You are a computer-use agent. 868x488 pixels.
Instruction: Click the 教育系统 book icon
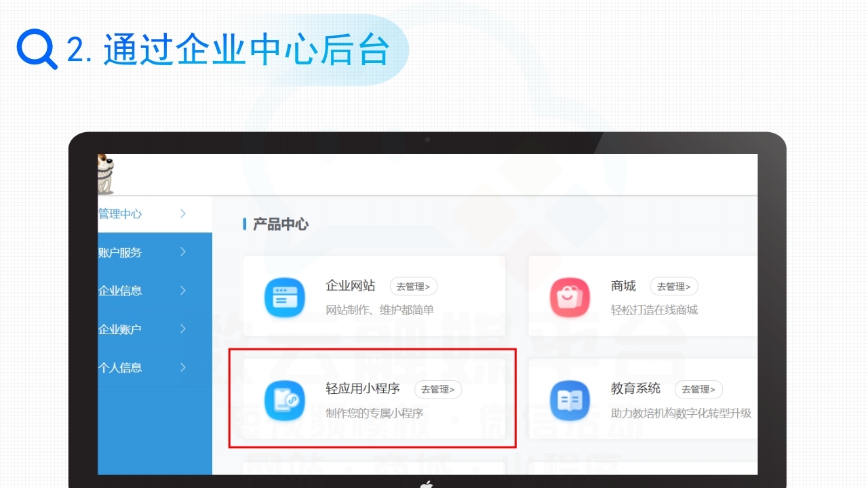pos(570,400)
